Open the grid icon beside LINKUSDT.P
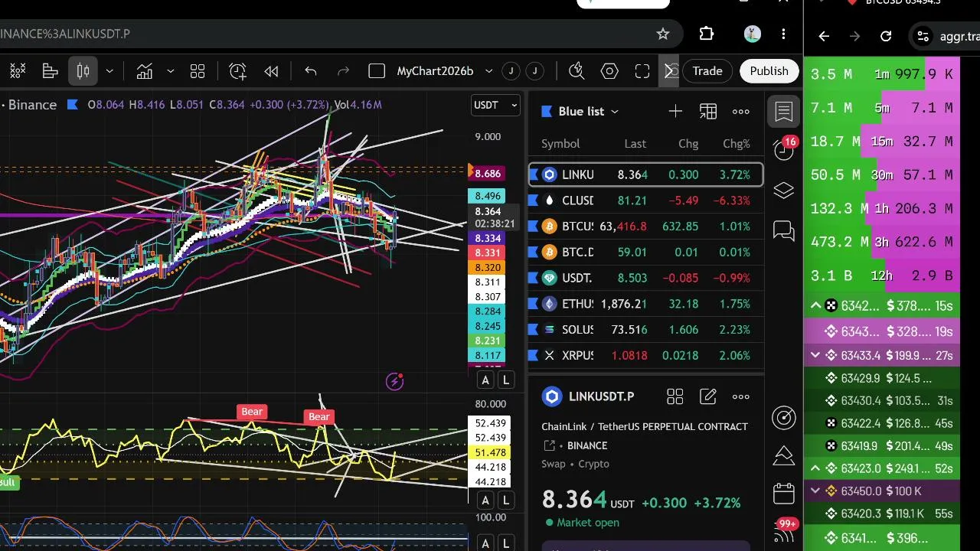980x551 pixels. [x=675, y=396]
